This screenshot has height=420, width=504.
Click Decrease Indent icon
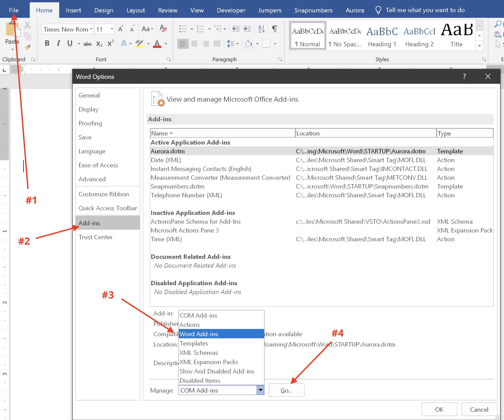click(x=236, y=29)
